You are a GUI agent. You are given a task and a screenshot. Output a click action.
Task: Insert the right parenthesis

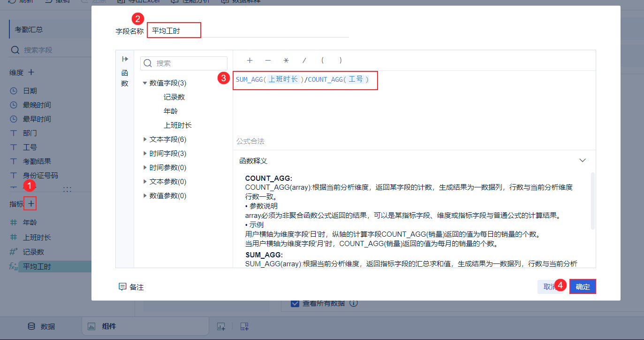point(341,60)
